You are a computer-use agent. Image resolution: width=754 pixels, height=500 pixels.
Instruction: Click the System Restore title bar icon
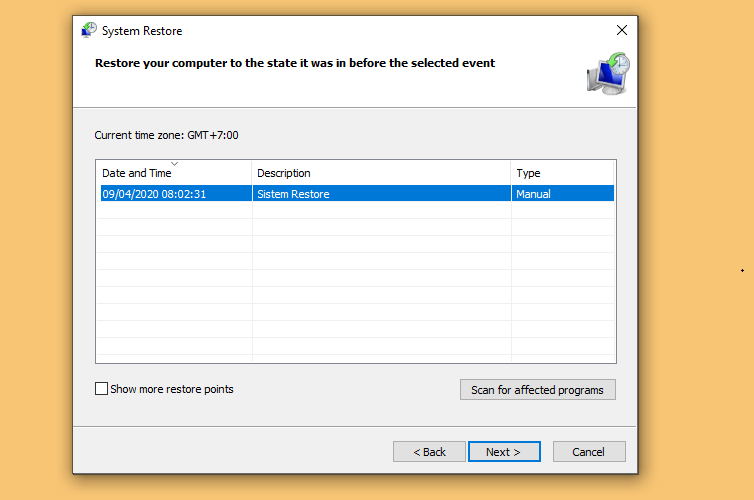pyautogui.click(x=89, y=30)
